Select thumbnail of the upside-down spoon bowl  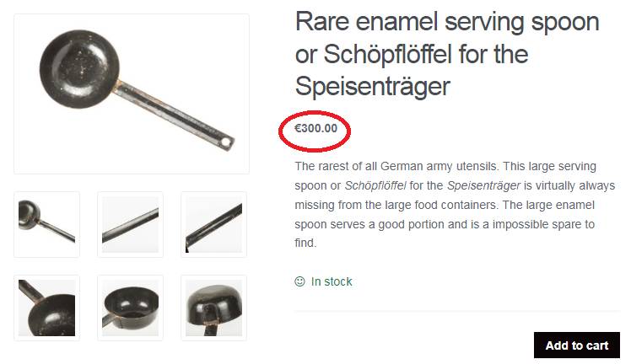(x=213, y=308)
